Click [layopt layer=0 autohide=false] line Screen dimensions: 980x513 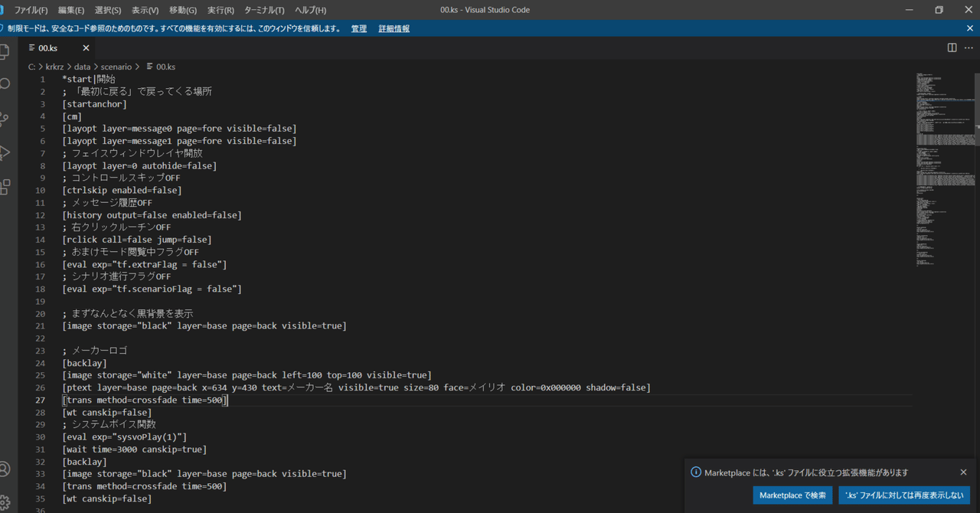139,165
